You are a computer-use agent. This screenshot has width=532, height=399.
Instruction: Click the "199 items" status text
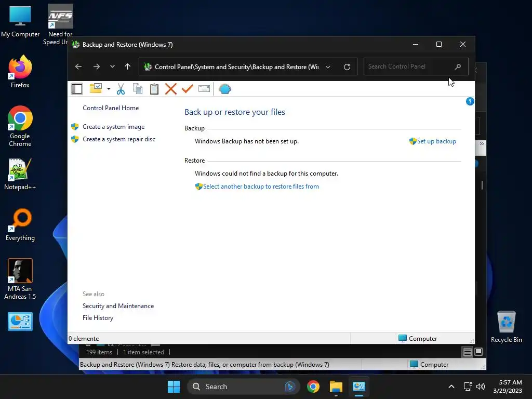pos(99,352)
